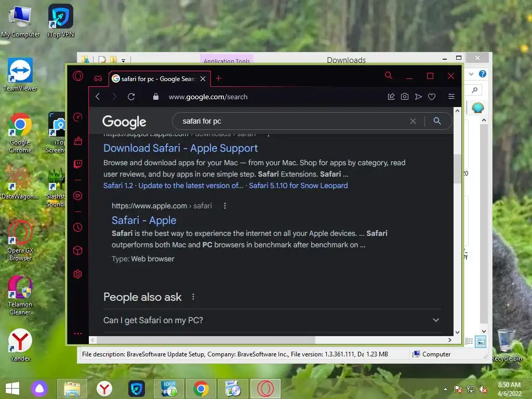Open Twitch panel in Opera sidebar

click(78, 164)
